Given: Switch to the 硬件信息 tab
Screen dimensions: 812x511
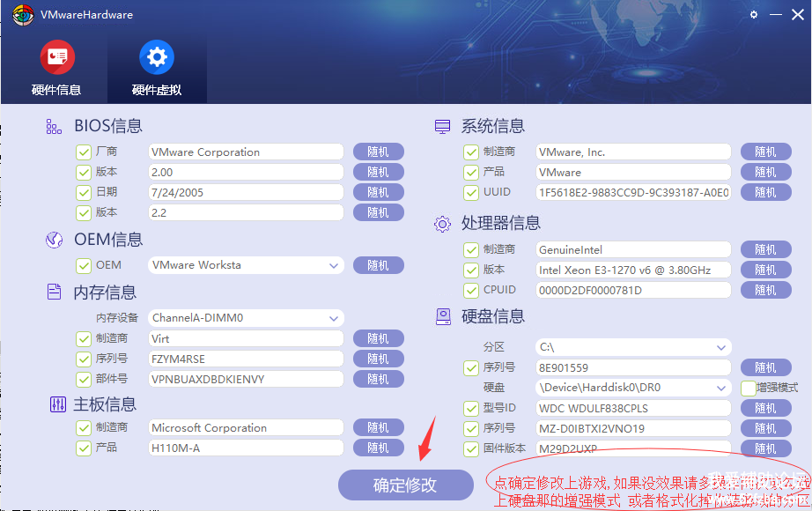Looking at the screenshot, I should pyautogui.click(x=56, y=69).
